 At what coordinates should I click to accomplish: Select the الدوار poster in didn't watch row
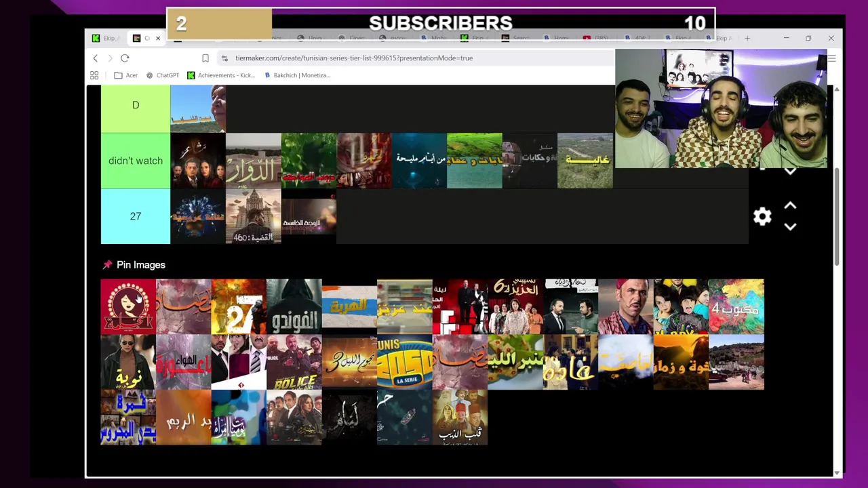(x=254, y=161)
